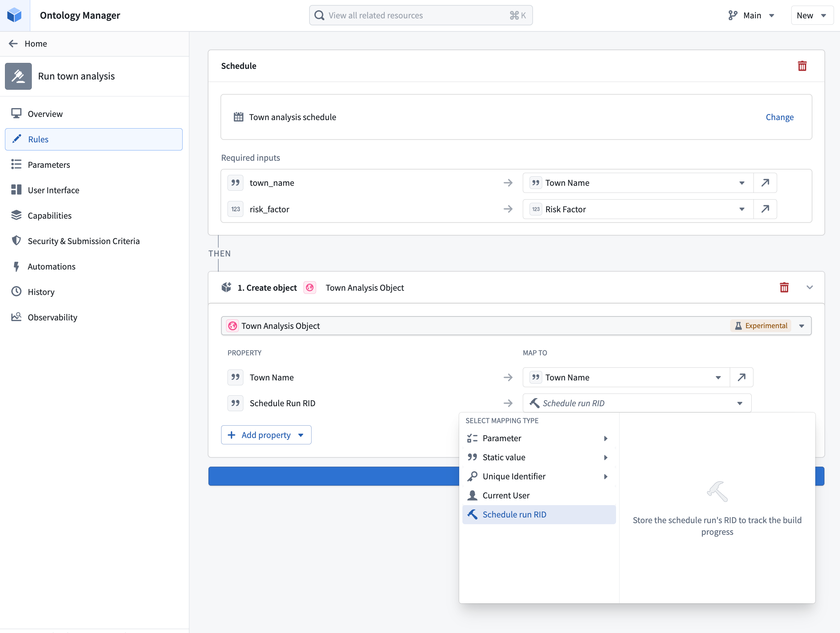Image resolution: width=840 pixels, height=633 pixels.
Task: Open the Main branch dropdown
Action: pos(752,15)
